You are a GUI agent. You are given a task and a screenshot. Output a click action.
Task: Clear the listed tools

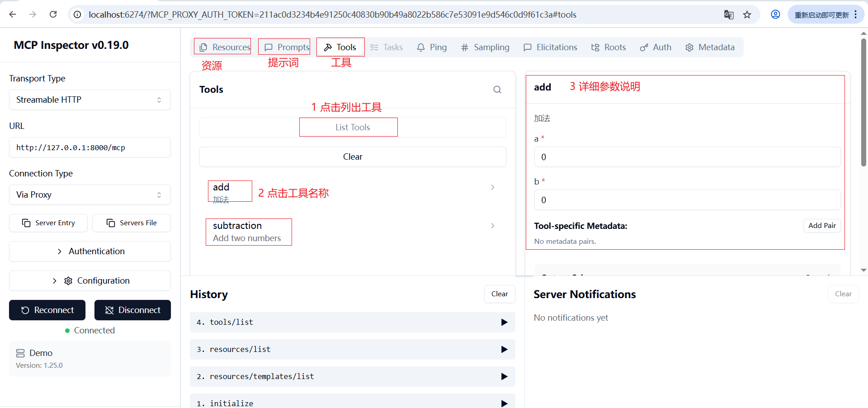coord(353,157)
